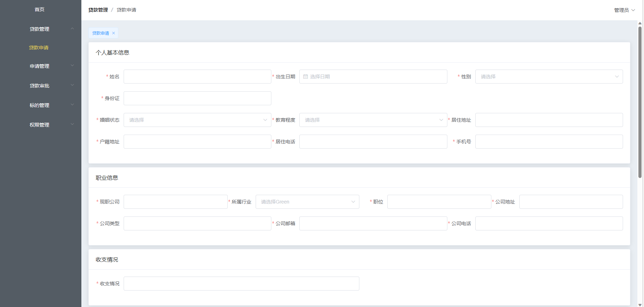The width and height of the screenshot is (644, 307).
Task: Open the 教育程度 select dropdown
Action: point(373,120)
